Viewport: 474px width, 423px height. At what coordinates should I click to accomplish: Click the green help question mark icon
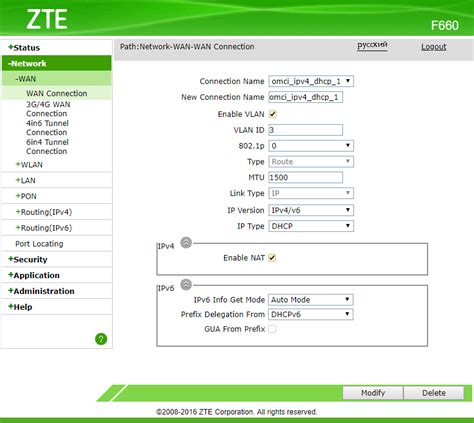tap(101, 339)
